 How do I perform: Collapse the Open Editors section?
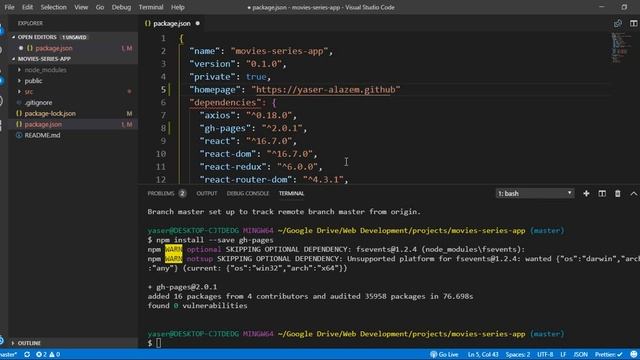tap(73, 37)
